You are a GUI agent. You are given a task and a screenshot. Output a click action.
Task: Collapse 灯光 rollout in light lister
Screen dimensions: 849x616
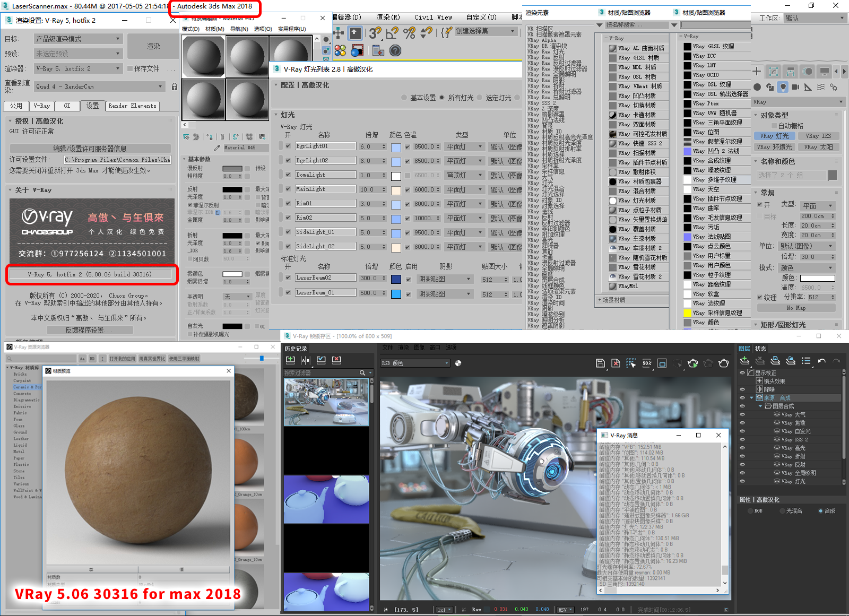(x=276, y=115)
